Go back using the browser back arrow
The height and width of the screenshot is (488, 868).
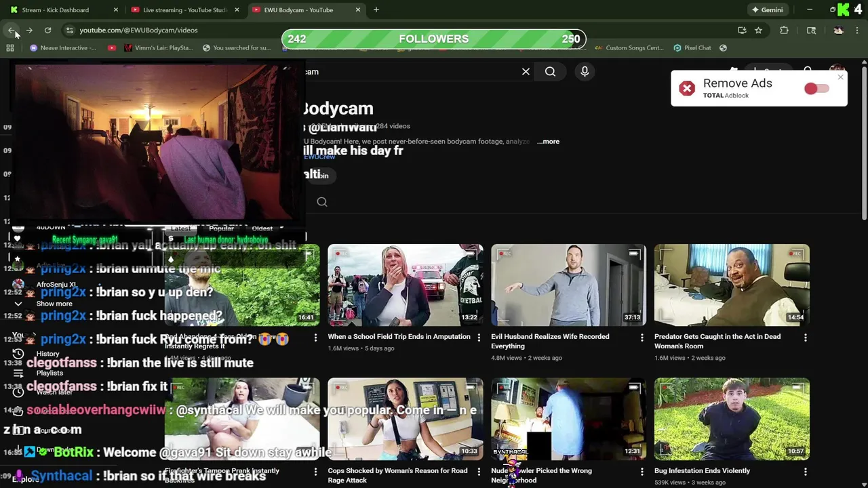point(11,30)
